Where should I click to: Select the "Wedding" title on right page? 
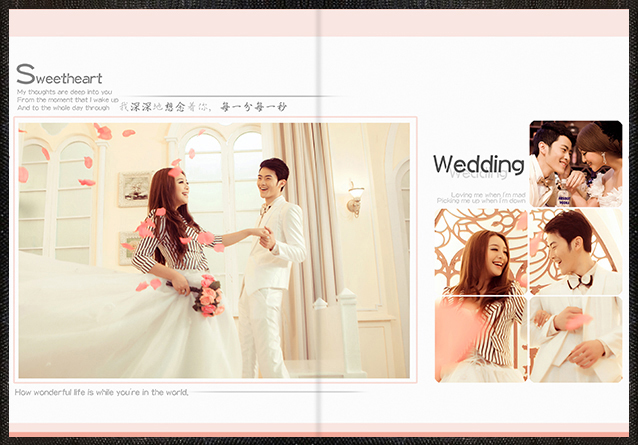pyautogui.click(x=478, y=165)
